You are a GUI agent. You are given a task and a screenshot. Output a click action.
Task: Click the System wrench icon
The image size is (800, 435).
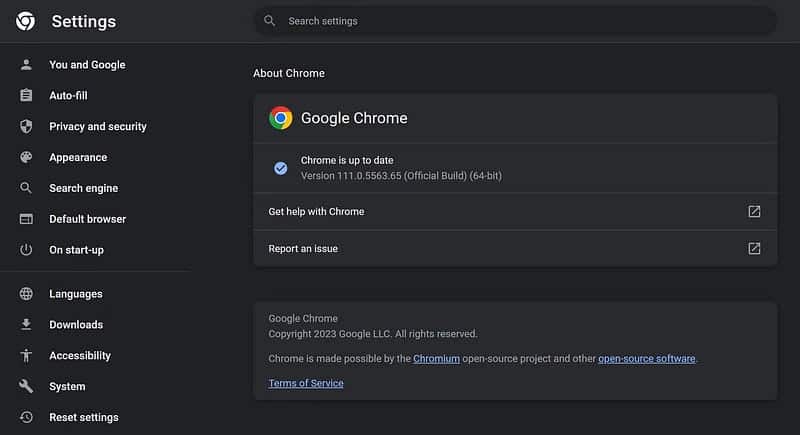27,387
